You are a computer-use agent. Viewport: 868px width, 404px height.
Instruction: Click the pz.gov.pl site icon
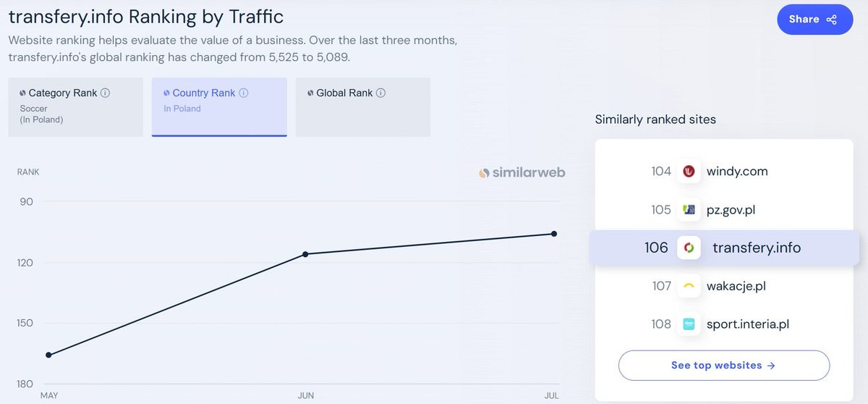[x=689, y=210]
